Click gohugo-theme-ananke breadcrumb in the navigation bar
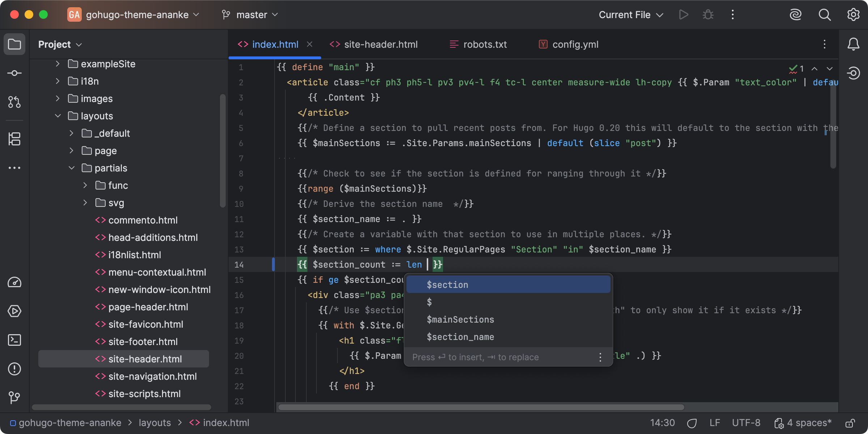 (66, 423)
